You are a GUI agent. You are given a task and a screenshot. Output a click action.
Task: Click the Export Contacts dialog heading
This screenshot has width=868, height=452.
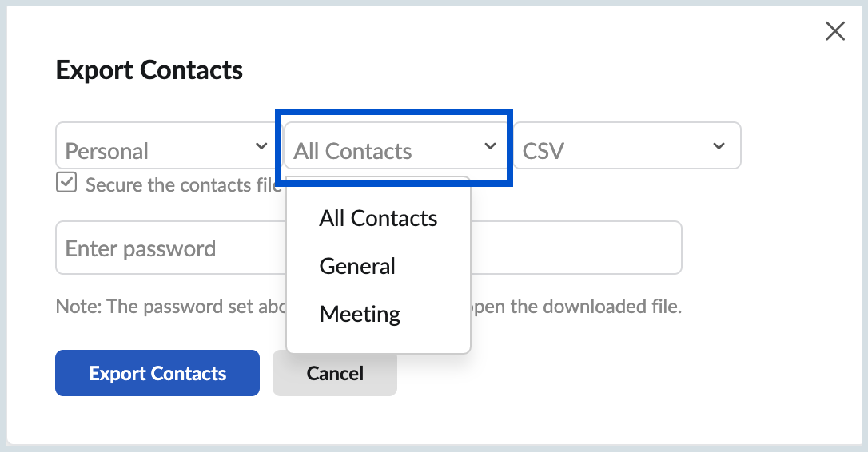(149, 70)
